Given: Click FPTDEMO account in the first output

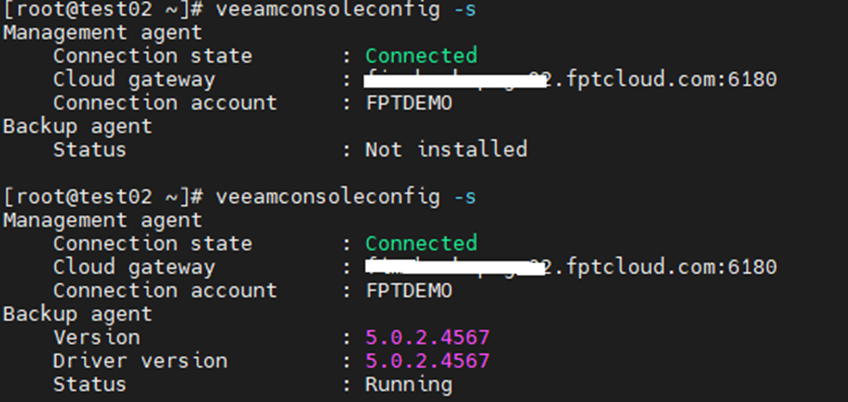Looking at the screenshot, I should coord(410,103).
